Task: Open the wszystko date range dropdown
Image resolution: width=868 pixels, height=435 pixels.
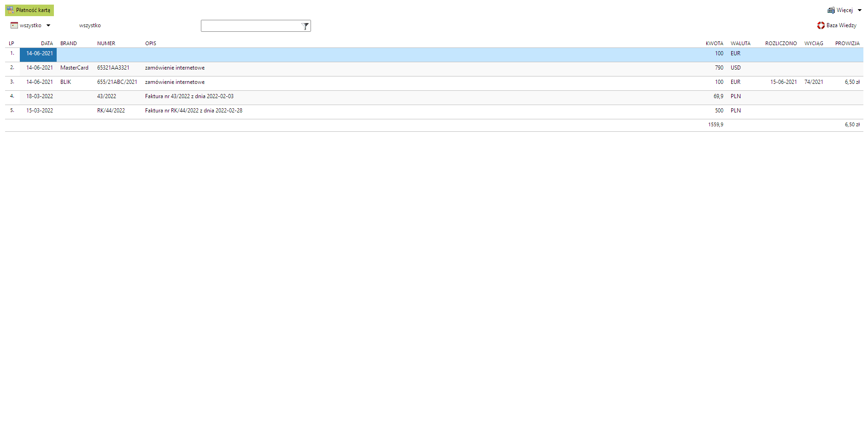Action: 48,25
